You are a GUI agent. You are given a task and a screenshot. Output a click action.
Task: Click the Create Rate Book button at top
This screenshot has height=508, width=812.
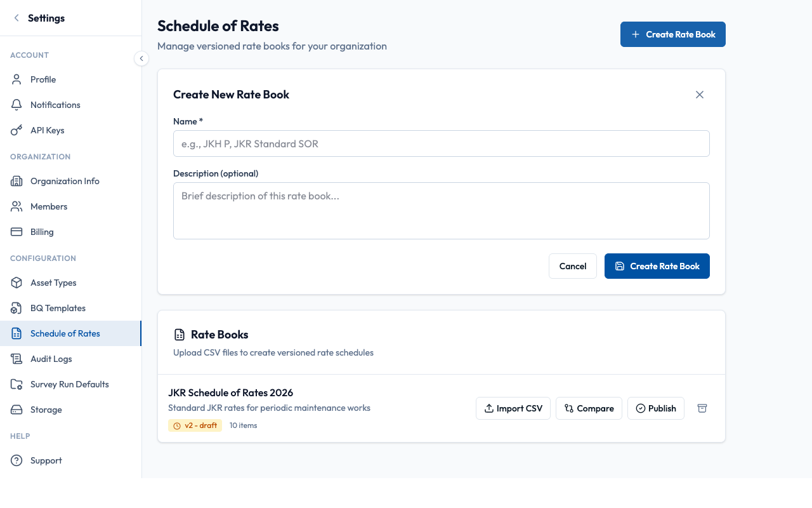click(672, 34)
